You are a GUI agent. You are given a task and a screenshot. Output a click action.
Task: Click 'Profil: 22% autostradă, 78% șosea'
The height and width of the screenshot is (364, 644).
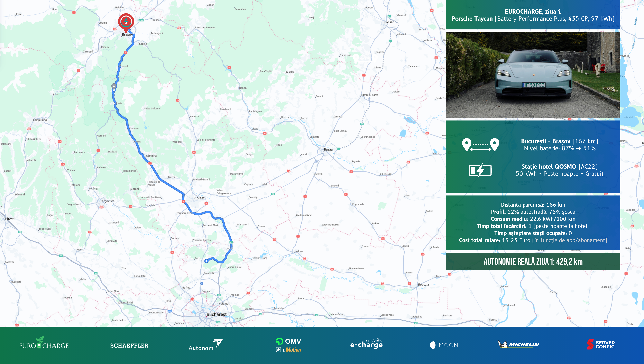[x=533, y=212]
